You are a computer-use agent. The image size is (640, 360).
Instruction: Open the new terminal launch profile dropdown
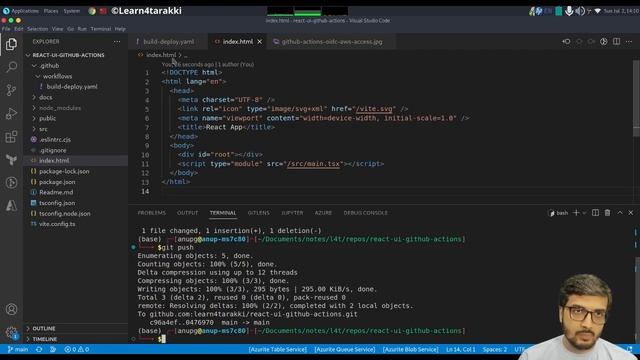pyautogui.click(x=584, y=213)
